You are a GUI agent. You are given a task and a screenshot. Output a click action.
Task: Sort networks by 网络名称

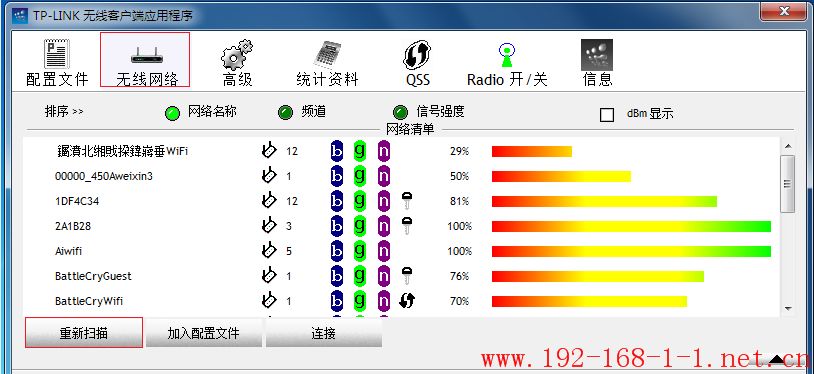click(201, 112)
